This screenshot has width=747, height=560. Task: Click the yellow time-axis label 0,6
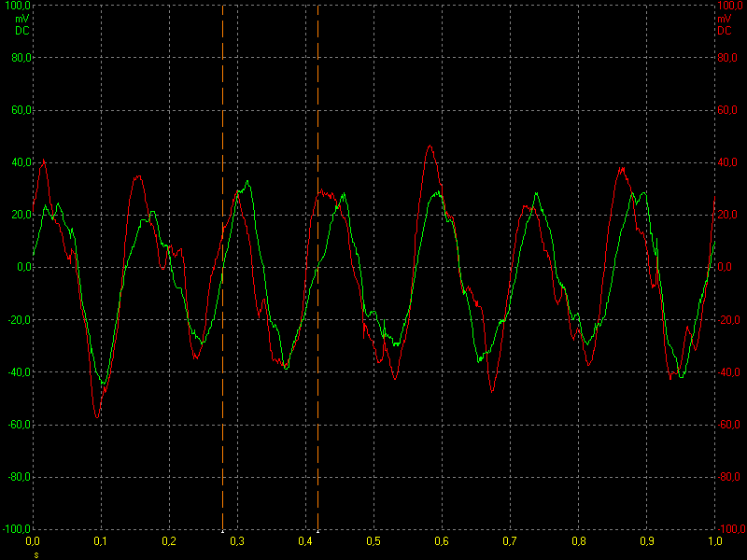point(442,541)
